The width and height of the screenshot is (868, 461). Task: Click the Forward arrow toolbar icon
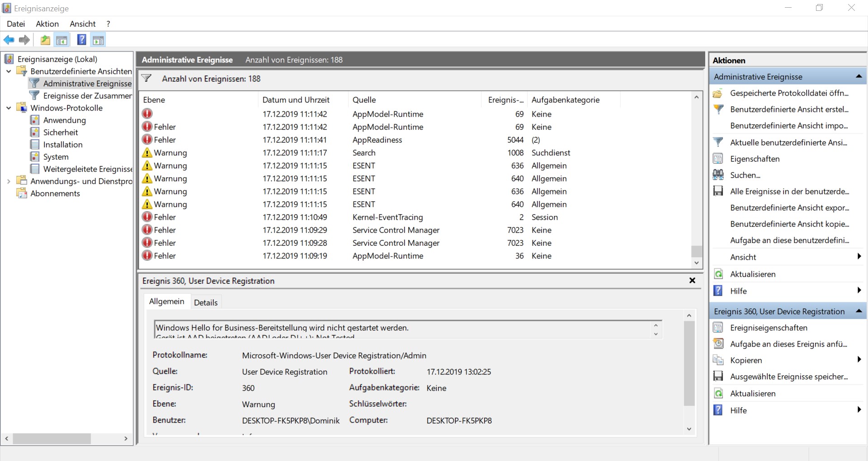tap(24, 40)
